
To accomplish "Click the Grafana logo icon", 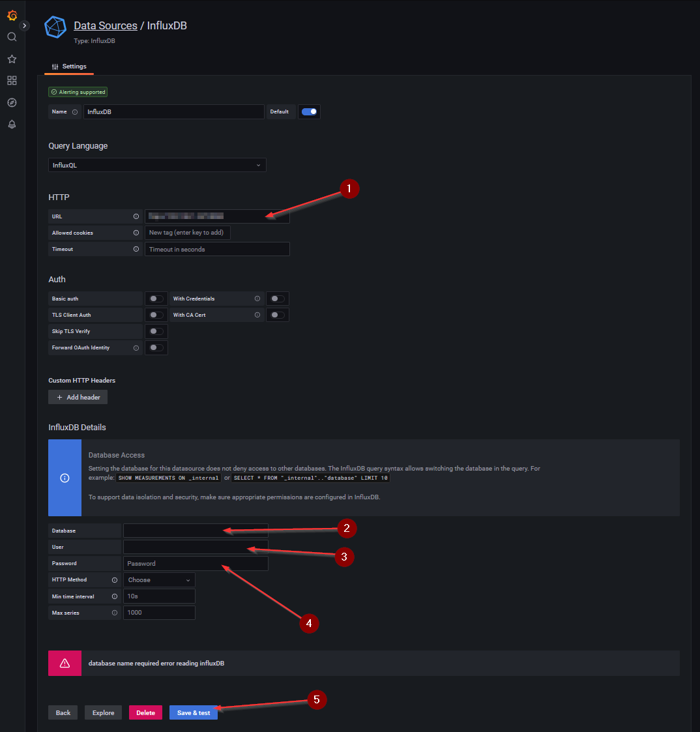I will (12, 16).
